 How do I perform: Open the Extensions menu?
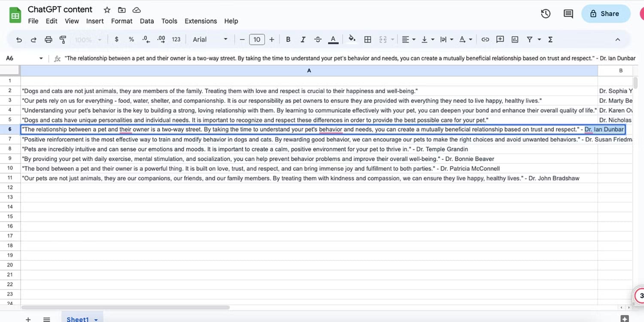tap(200, 21)
